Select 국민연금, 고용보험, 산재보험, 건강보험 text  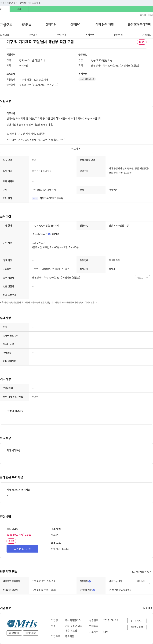pyautogui.click(x=51, y=269)
